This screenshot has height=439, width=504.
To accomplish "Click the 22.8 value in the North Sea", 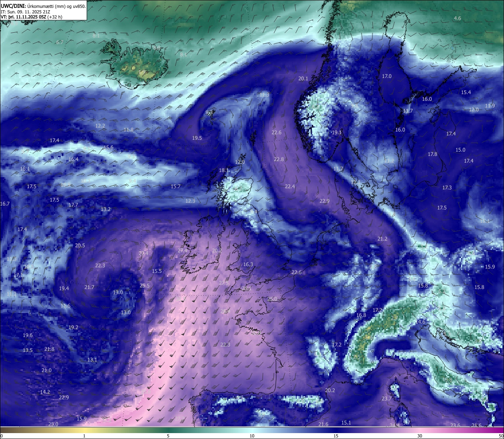I will click(279, 159).
